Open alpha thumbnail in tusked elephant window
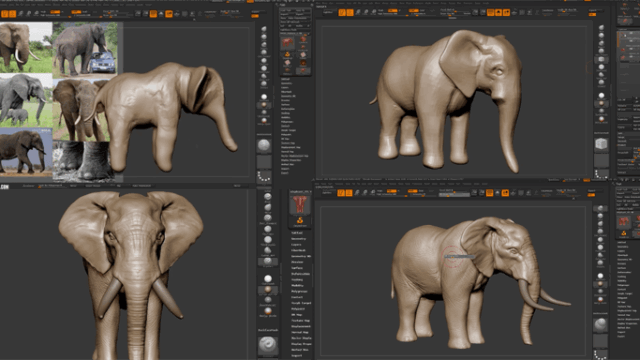Viewport: 640px width, 360px height. (x=601, y=324)
